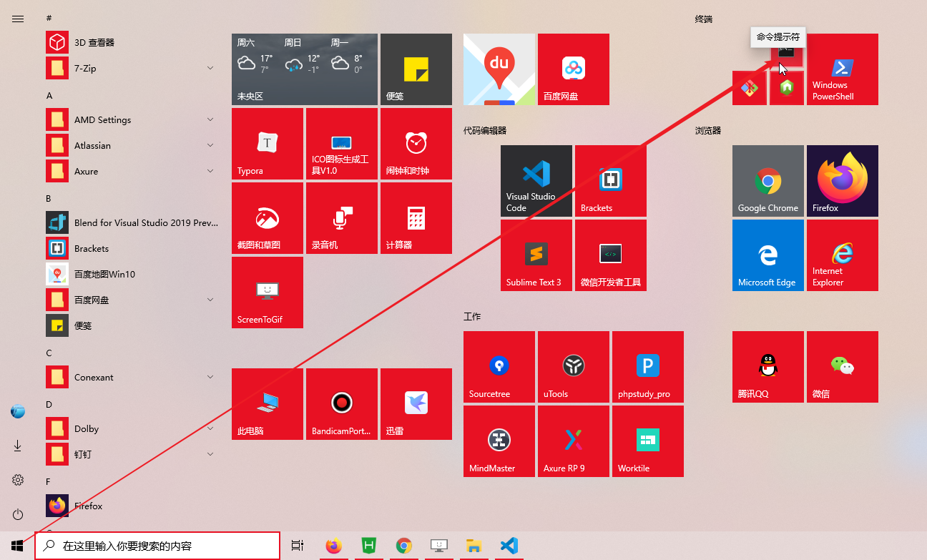Click letter A header in app list

pyautogui.click(x=49, y=95)
